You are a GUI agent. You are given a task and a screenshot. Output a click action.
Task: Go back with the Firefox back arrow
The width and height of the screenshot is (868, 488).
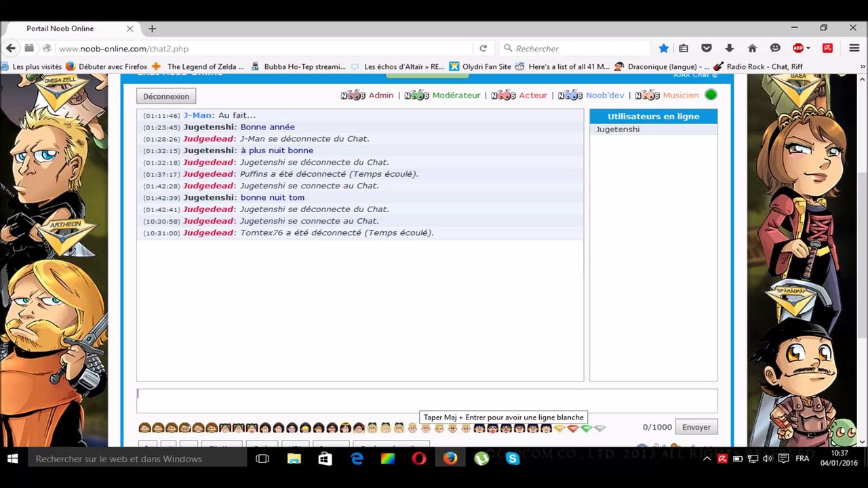pos(11,48)
